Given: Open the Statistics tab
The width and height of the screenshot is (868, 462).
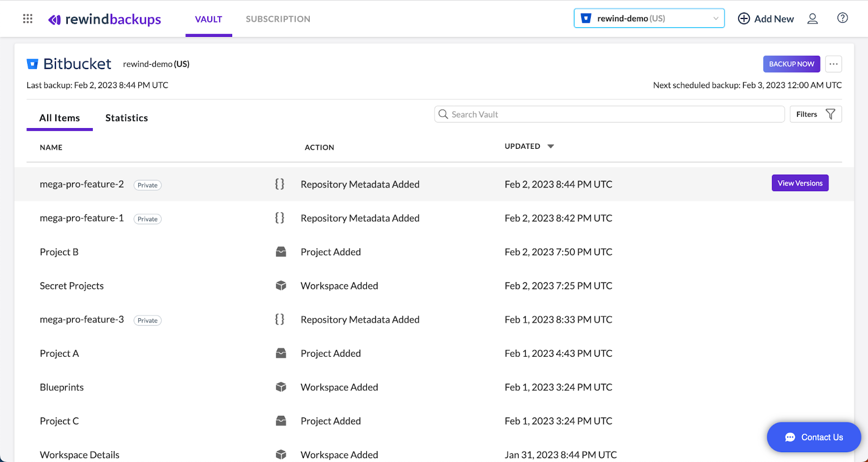Looking at the screenshot, I should [x=126, y=118].
